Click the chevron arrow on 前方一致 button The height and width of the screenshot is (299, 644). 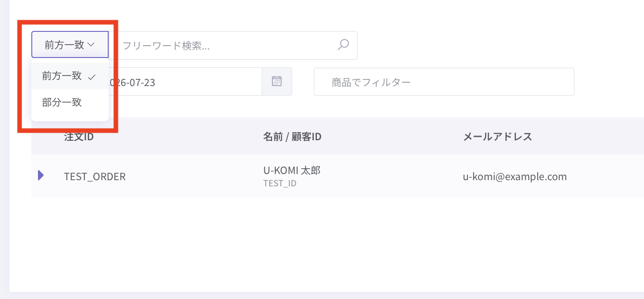92,45
